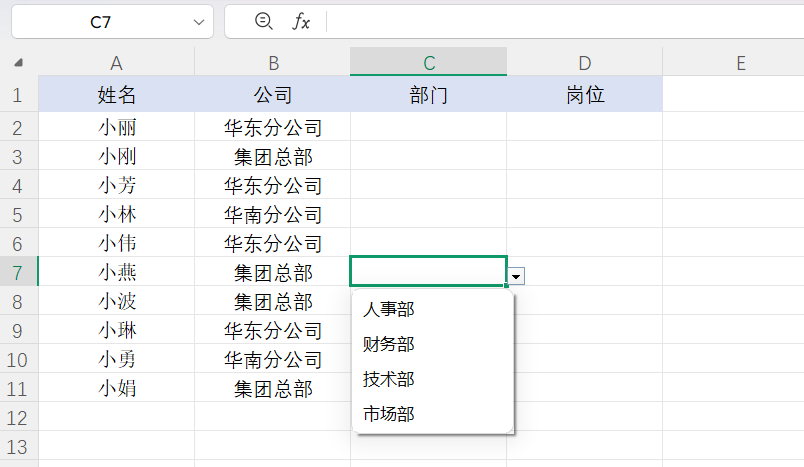Select row 9 header
This screenshot has width=804, height=467.
pos(19,330)
